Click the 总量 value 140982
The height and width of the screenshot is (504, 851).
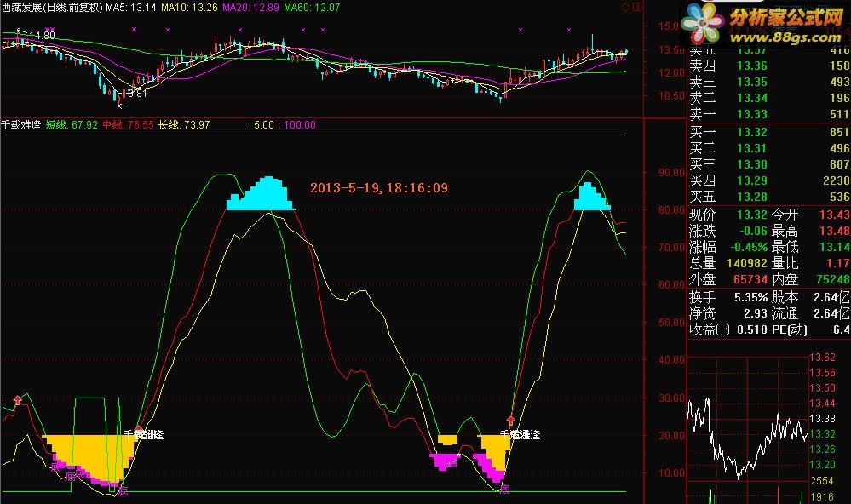pyautogui.click(x=747, y=263)
